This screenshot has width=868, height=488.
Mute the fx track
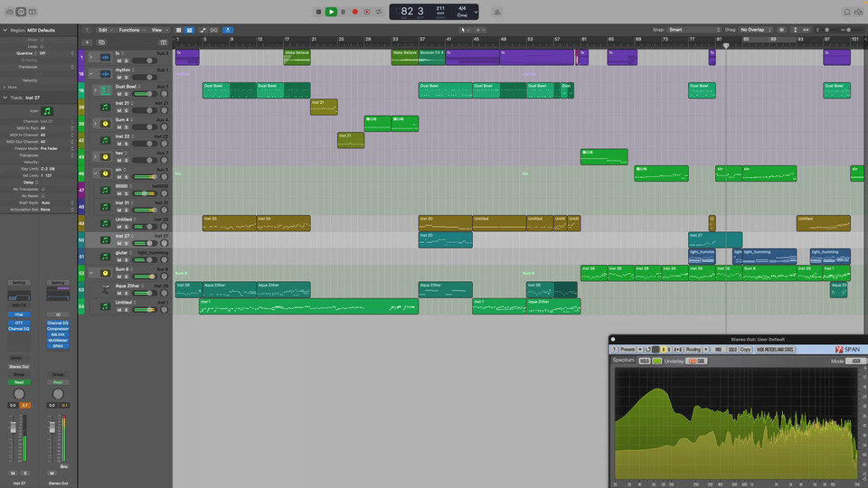pyautogui.click(x=119, y=61)
